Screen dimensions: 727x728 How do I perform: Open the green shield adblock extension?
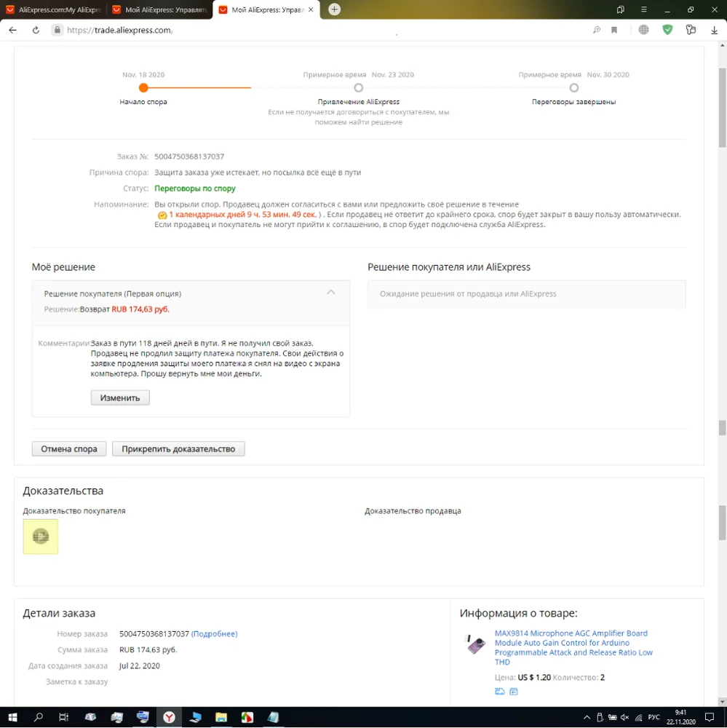click(667, 30)
